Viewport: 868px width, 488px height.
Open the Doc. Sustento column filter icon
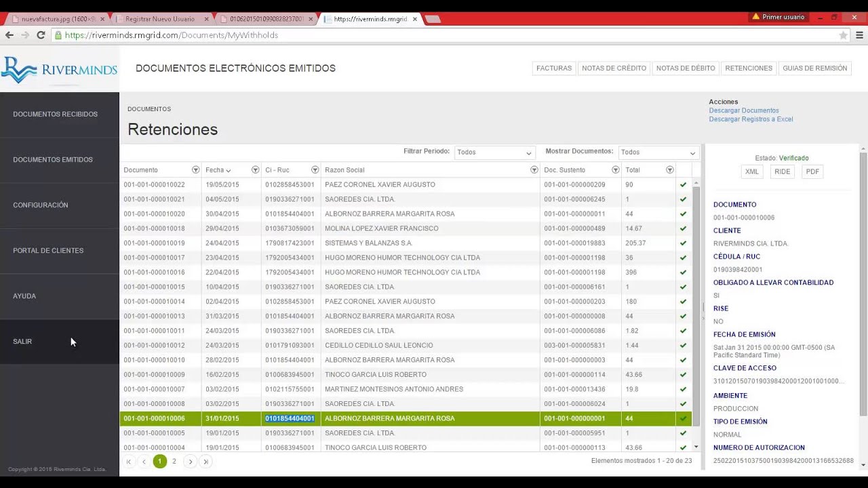[x=615, y=170]
